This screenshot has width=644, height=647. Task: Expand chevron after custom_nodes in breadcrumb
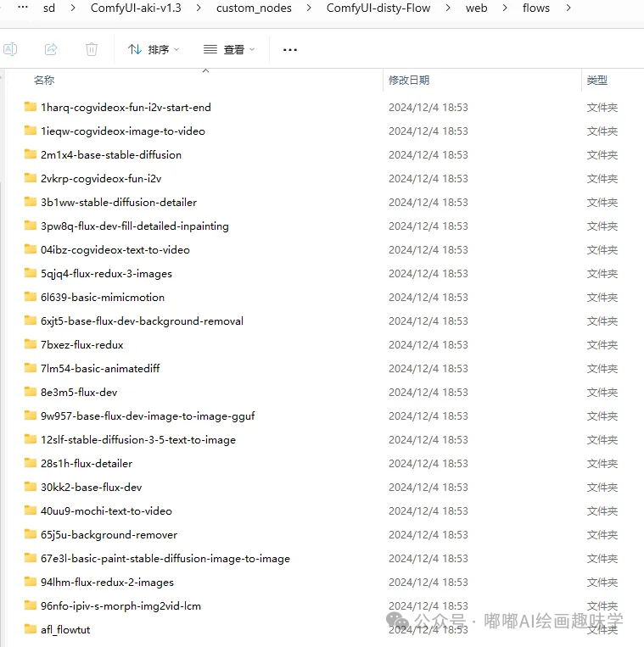point(309,8)
